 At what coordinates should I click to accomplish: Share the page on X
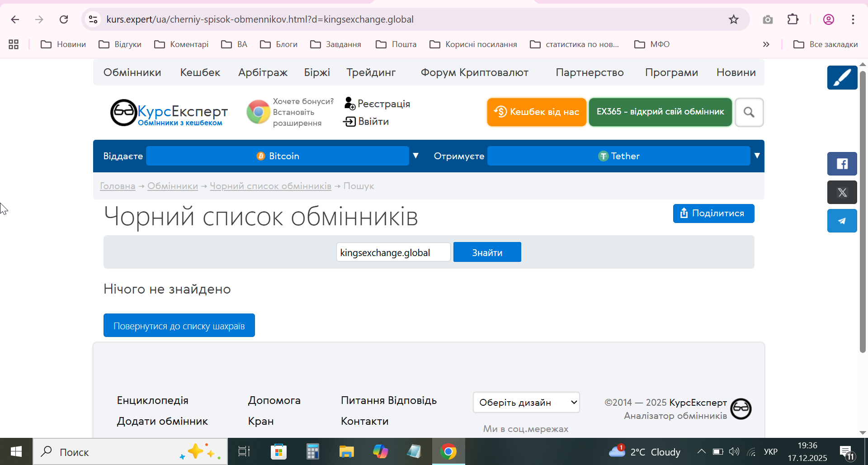coord(842,192)
